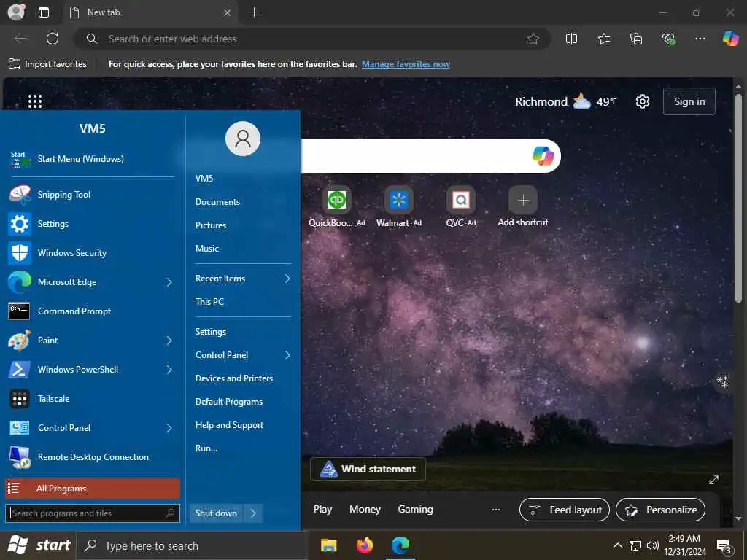Open notification center icon
The image size is (747, 560).
[x=724, y=546]
